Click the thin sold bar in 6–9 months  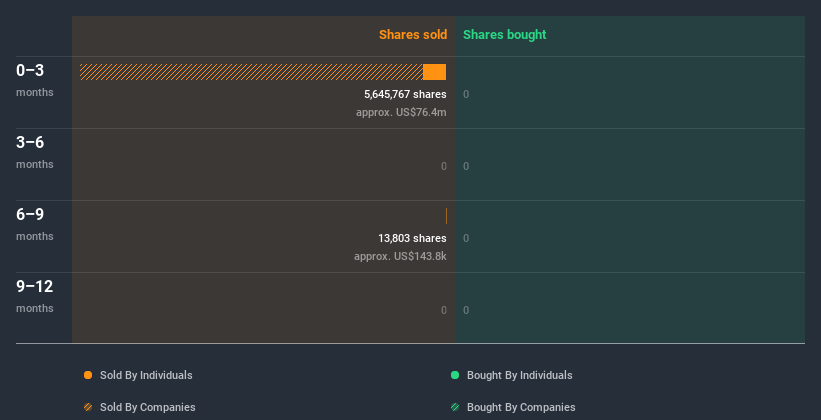pyautogui.click(x=446, y=216)
